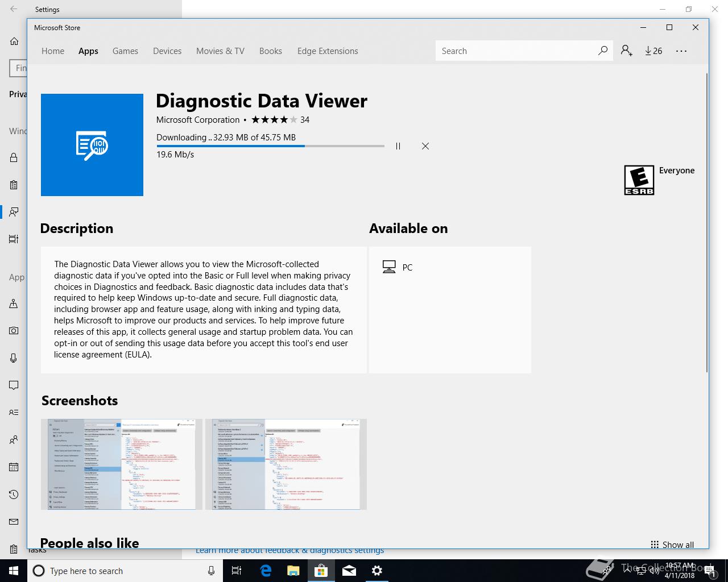Launch Microsoft Edge from the taskbar
This screenshot has width=728, height=582.
coord(265,571)
